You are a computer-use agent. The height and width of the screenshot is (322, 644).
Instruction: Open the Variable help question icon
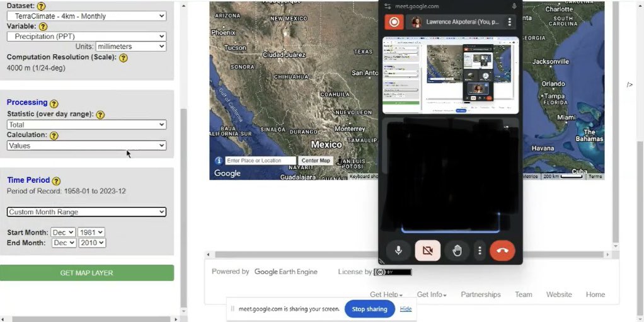43,26
